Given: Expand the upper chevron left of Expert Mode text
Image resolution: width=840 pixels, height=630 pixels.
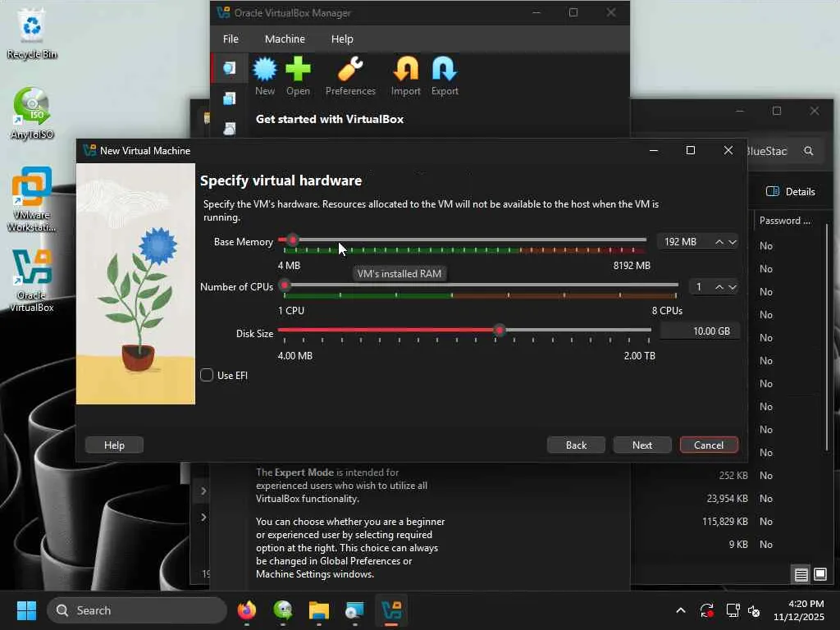Looking at the screenshot, I should 203,491.
